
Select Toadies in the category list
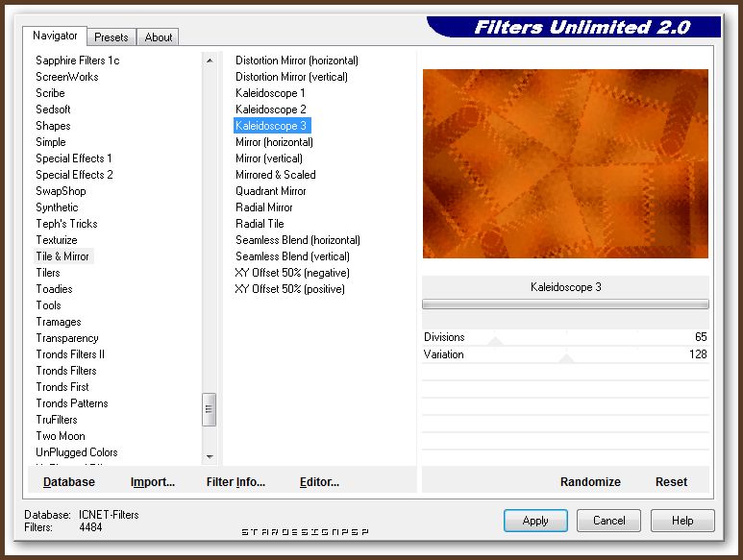[x=54, y=289]
